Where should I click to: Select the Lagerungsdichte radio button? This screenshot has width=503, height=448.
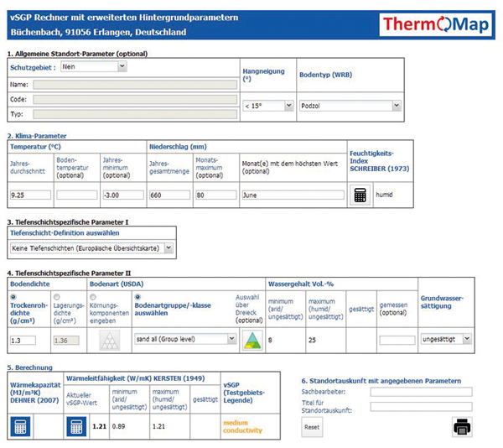pyautogui.click(x=56, y=297)
